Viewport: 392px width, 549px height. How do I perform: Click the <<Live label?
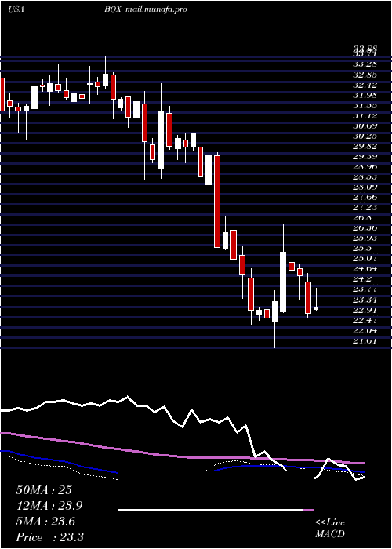tap(330, 523)
